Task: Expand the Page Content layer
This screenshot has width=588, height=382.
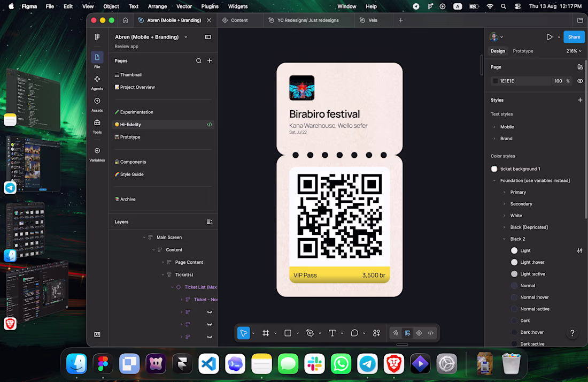Action: pos(163,262)
